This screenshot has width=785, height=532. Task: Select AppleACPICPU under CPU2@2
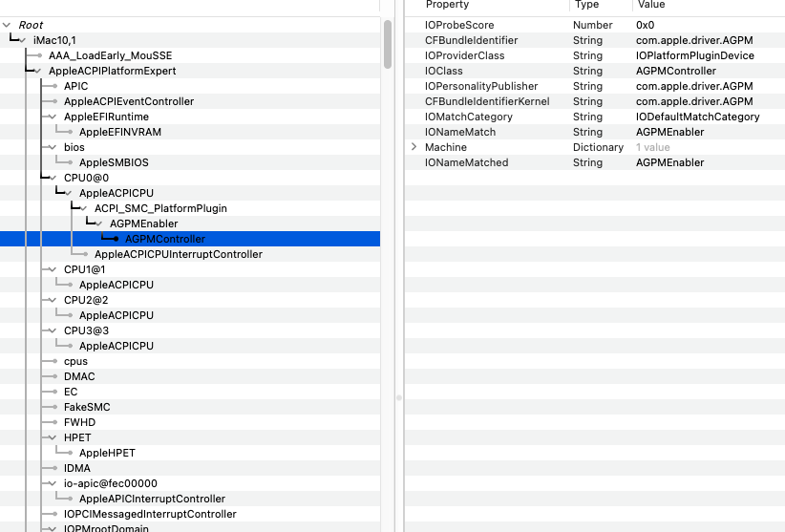pos(117,315)
